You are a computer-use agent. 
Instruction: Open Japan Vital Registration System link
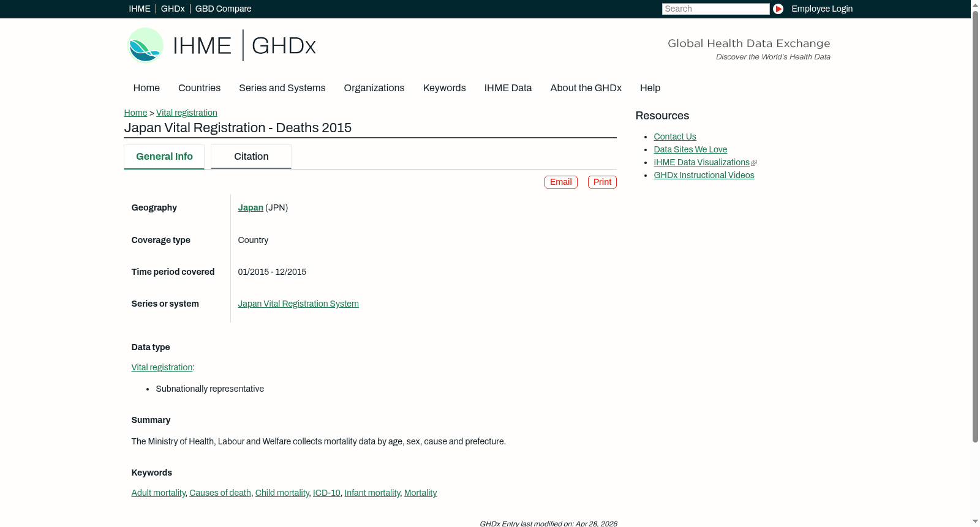click(x=298, y=304)
